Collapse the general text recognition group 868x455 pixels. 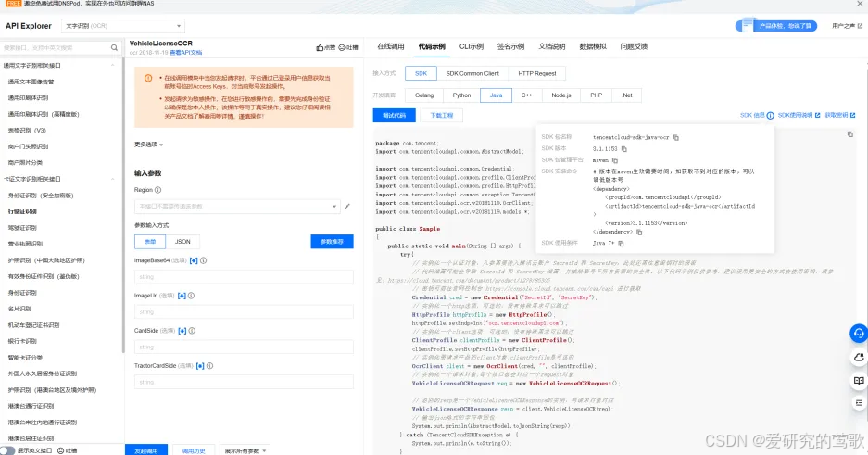[x=113, y=65]
